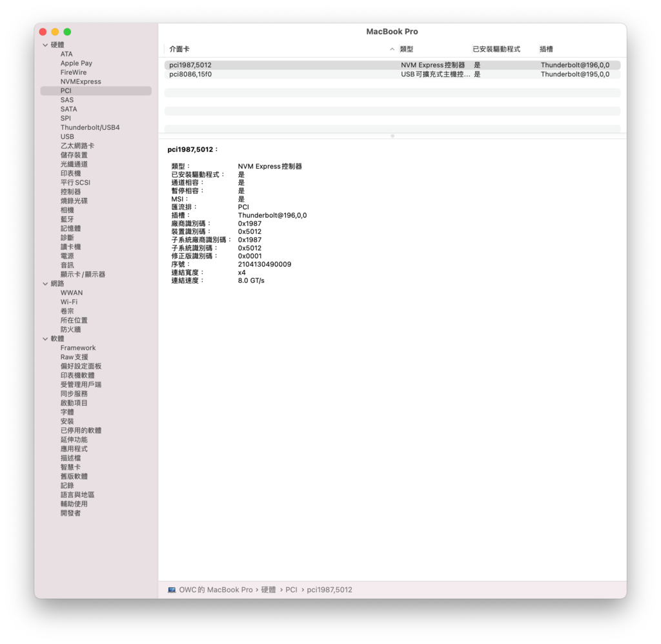Select ATA in sidebar
Image resolution: width=661 pixels, height=644 pixels.
click(66, 54)
